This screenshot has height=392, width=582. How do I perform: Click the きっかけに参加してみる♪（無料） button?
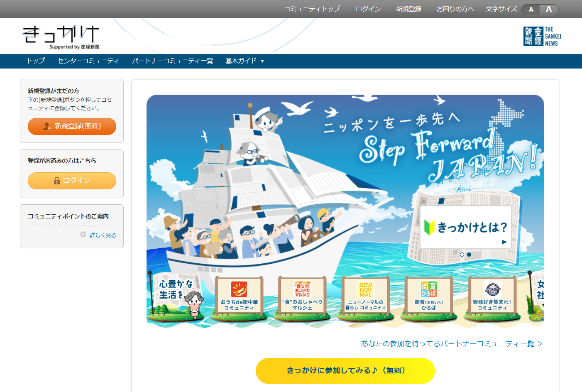345,370
